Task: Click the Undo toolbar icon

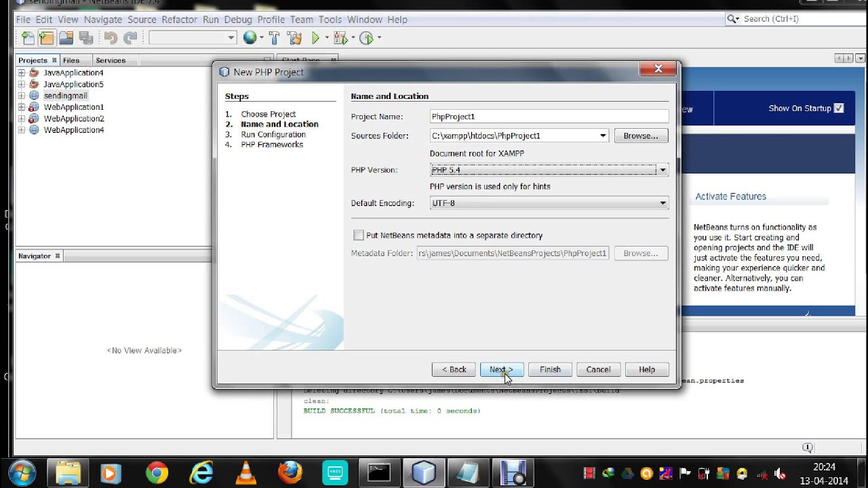Action: point(111,38)
